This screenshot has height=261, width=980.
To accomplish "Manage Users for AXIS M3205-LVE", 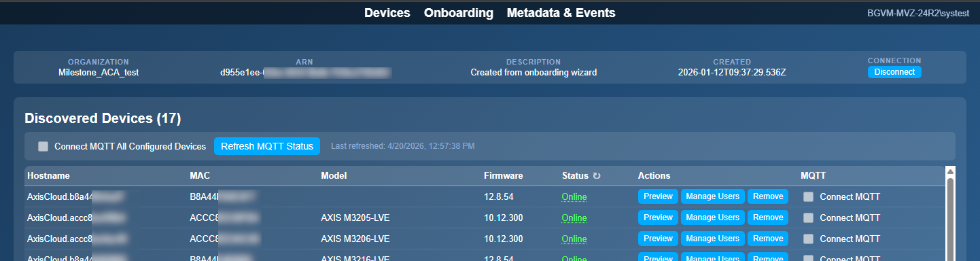I will [713, 217].
